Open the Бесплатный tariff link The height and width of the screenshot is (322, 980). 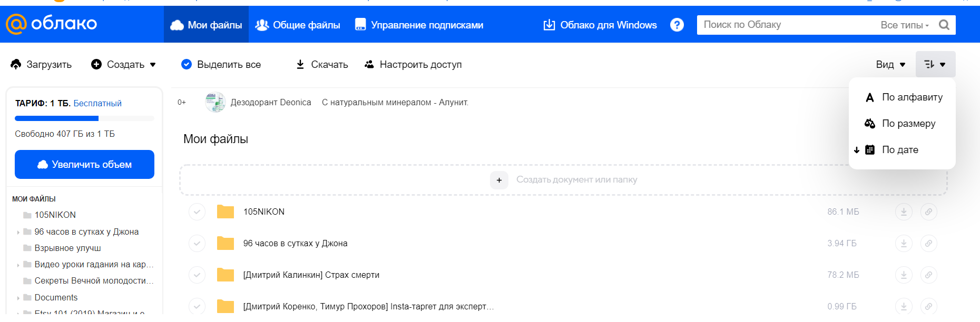[97, 103]
